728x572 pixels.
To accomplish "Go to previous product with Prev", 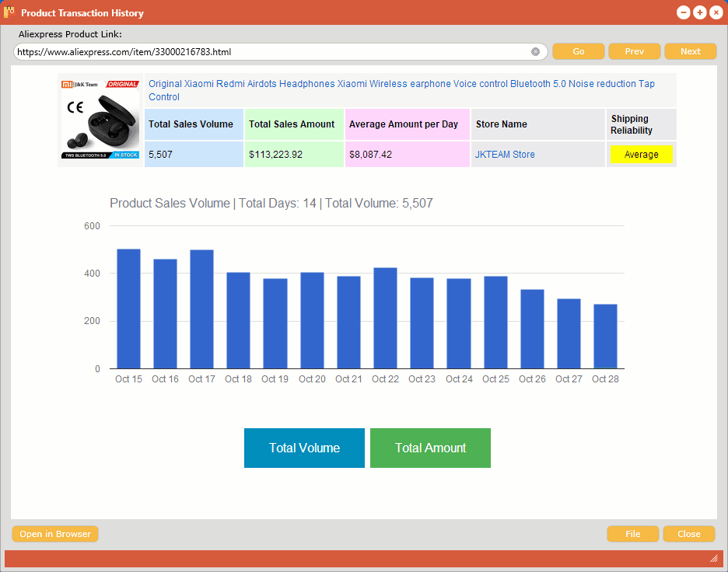I will (634, 51).
